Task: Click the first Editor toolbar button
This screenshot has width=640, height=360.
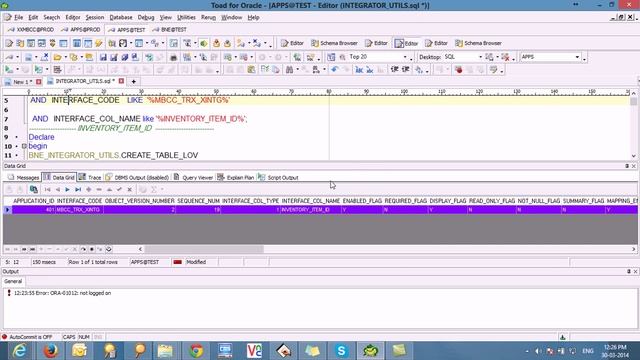Action: tap(292, 43)
